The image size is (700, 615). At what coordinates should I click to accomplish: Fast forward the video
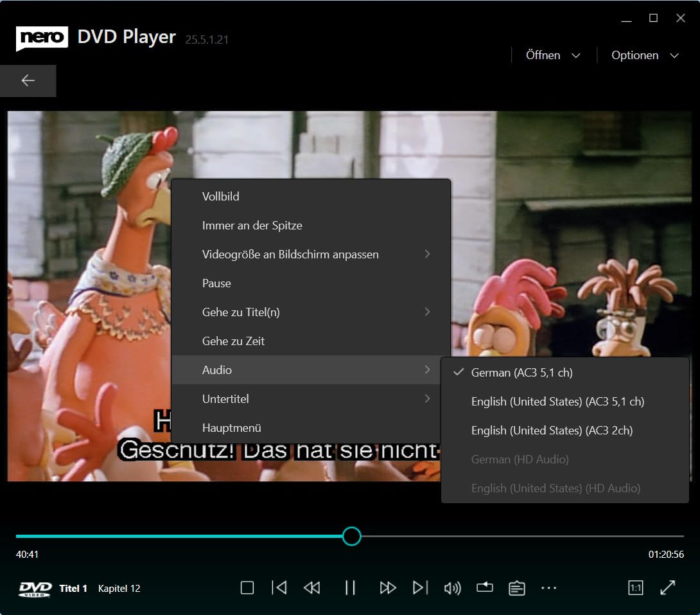(387, 588)
